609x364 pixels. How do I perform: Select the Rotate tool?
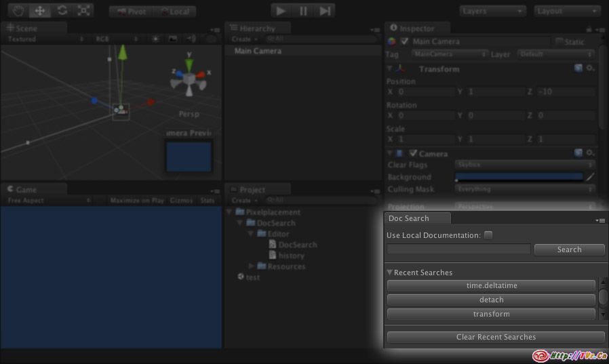(x=62, y=11)
